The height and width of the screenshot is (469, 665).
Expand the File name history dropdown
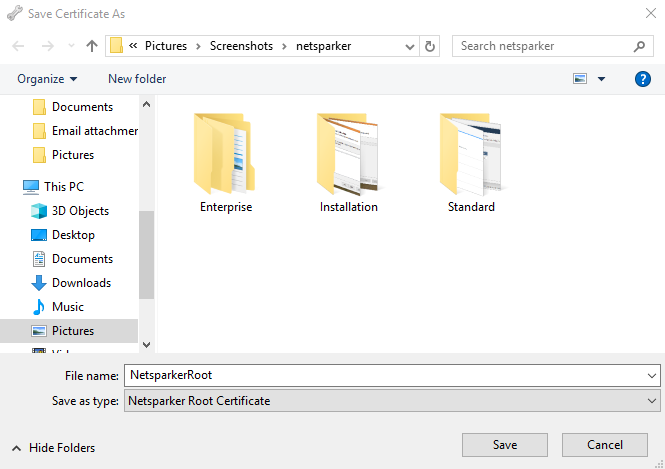click(x=652, y=375)
